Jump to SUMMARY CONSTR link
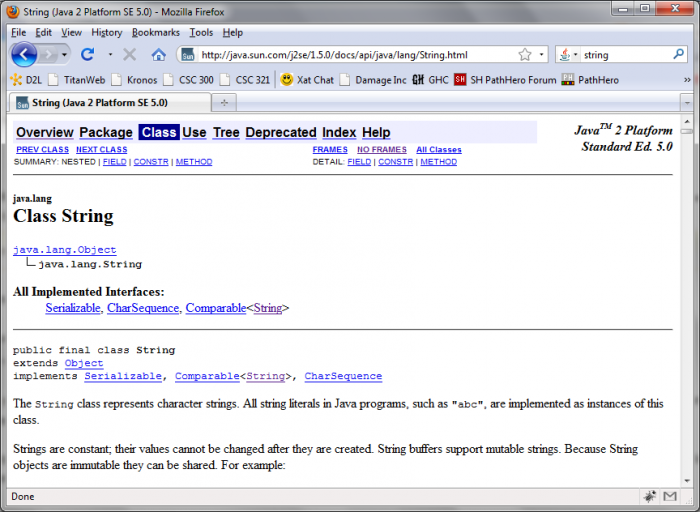The image size is (700, 512). [x=151, y=162]
